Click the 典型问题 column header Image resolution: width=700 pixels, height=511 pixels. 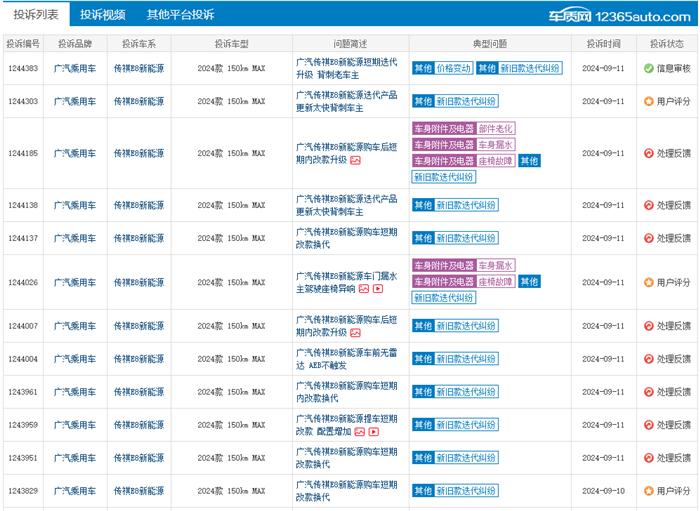(x=490, y=44)
